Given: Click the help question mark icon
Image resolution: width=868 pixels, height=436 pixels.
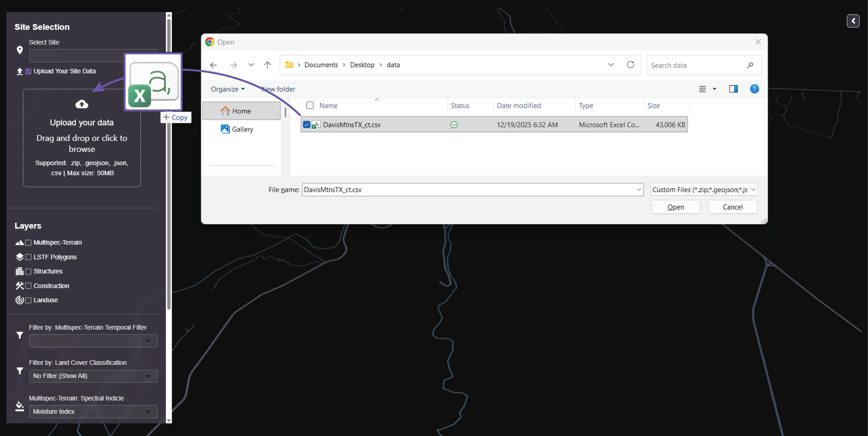Looking at the screenshot, I should (754, 89).
